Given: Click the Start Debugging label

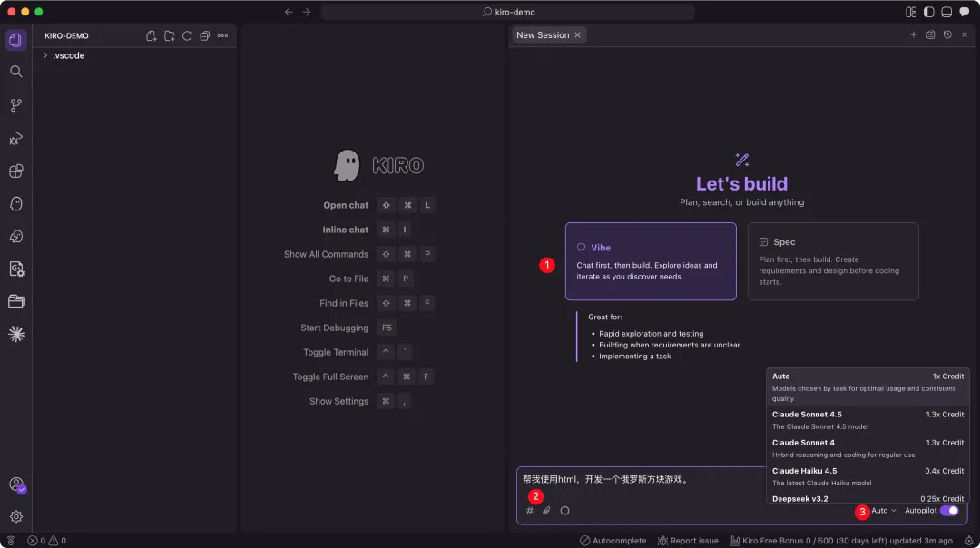Looking at the screenshot, I should [x=334, y=328].
